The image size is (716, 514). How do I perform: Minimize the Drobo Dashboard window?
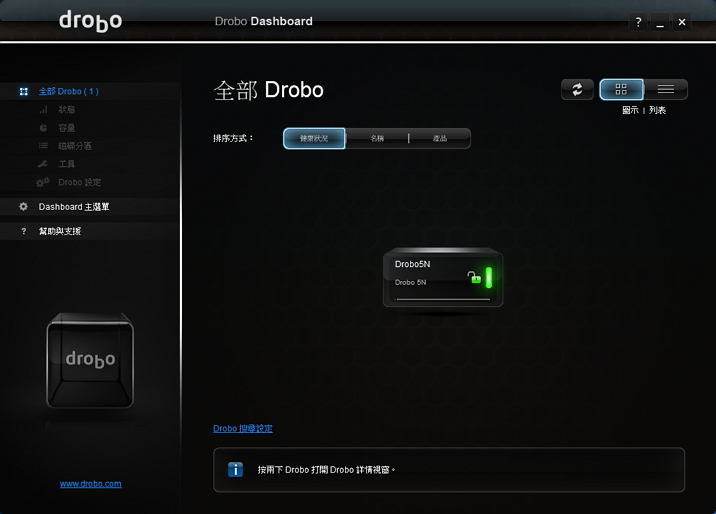click(660, 22)
